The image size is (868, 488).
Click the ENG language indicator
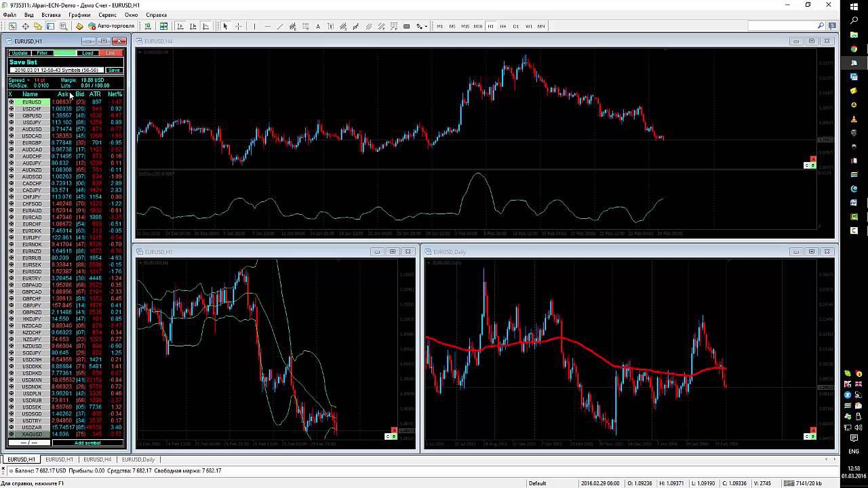(x=854, y=451)
